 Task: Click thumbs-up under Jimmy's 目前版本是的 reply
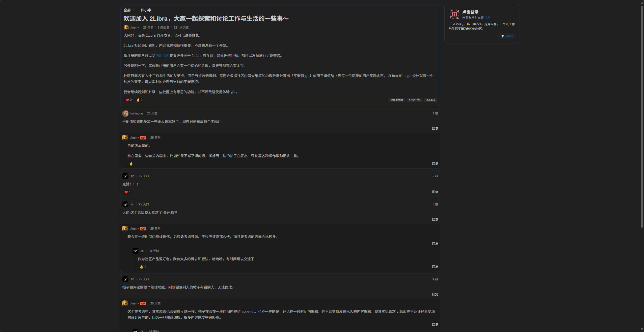131,164
